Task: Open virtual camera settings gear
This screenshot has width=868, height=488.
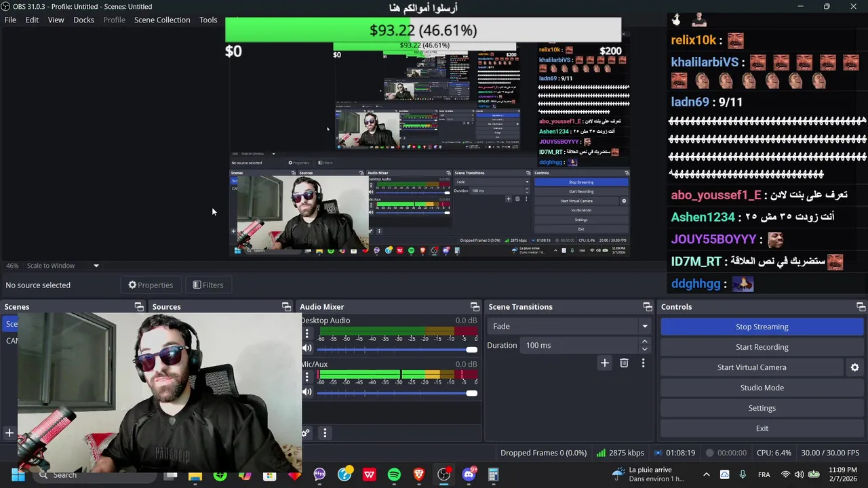Action: pyautogui.click(x=854, y=367)
